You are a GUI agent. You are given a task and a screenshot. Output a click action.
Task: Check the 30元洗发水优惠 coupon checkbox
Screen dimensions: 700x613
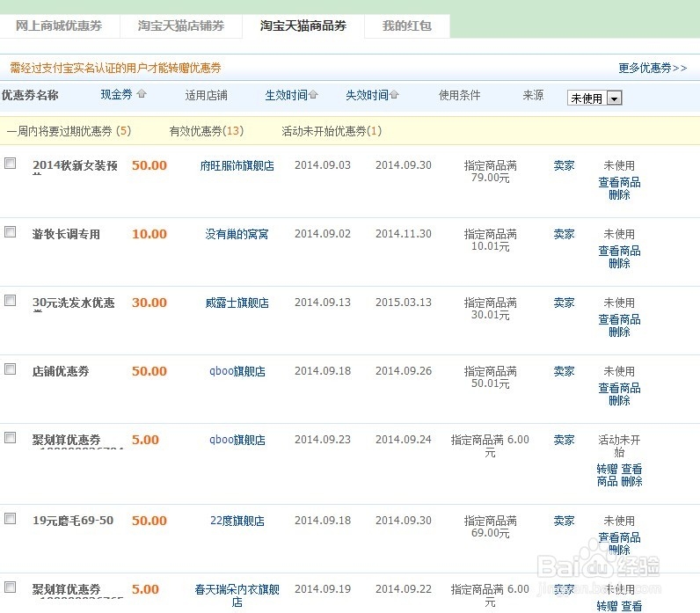click(11, 301)
